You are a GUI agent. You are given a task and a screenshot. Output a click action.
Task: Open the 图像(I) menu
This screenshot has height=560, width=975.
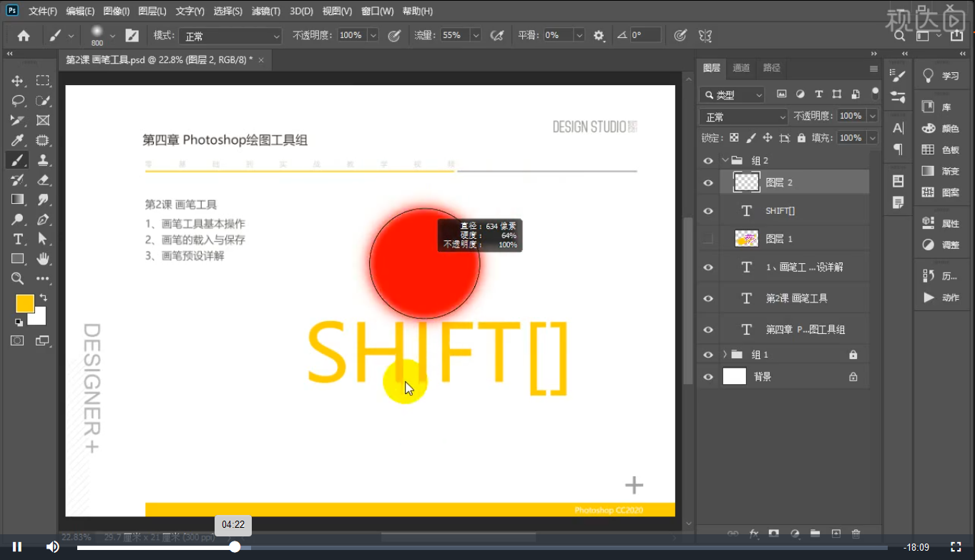click(116, 11)
